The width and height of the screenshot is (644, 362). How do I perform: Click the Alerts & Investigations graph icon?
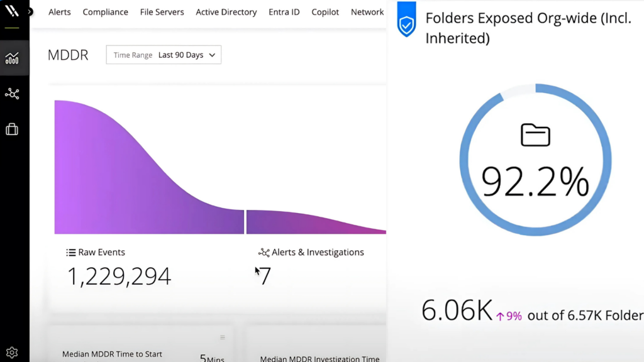point(264,253)
